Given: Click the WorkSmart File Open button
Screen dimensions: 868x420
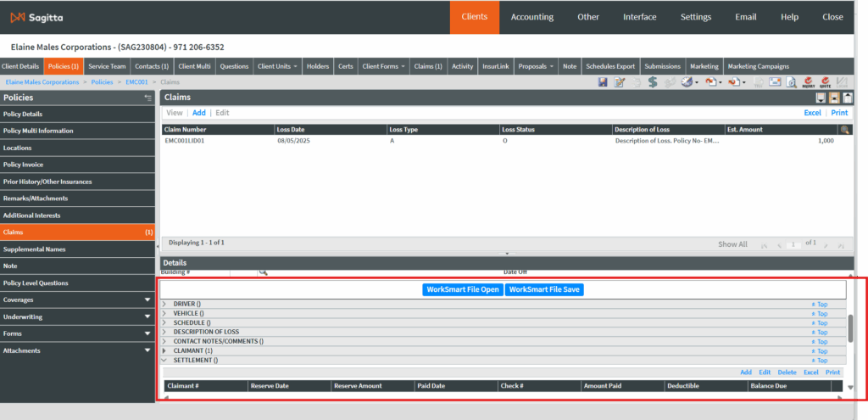Looking at the screenshot, I should pos(463,289).
